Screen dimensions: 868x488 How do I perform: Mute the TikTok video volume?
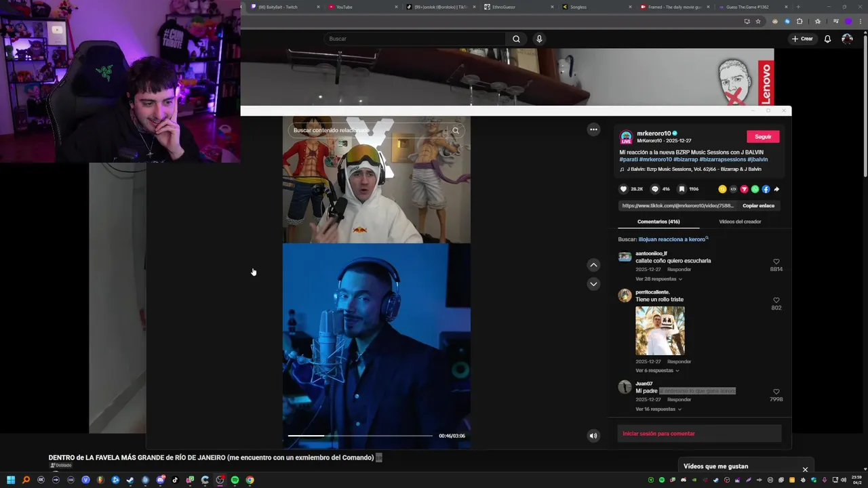(x=593, y=436)
